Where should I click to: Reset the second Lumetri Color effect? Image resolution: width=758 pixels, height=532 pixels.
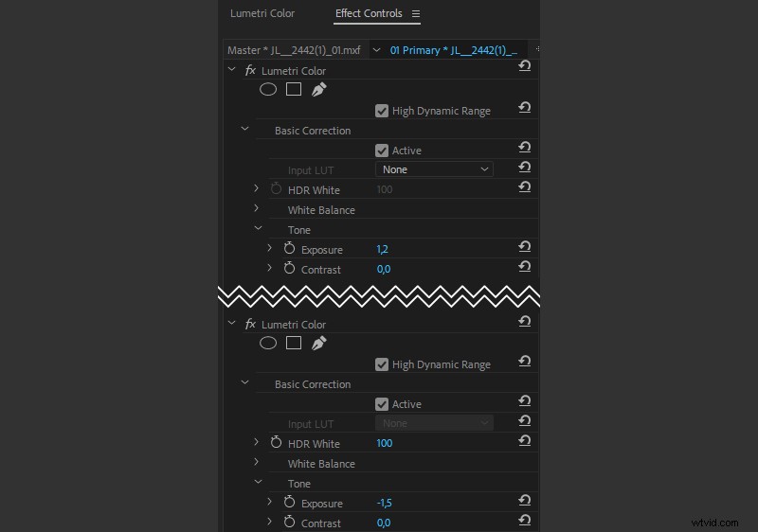[525, 321]
